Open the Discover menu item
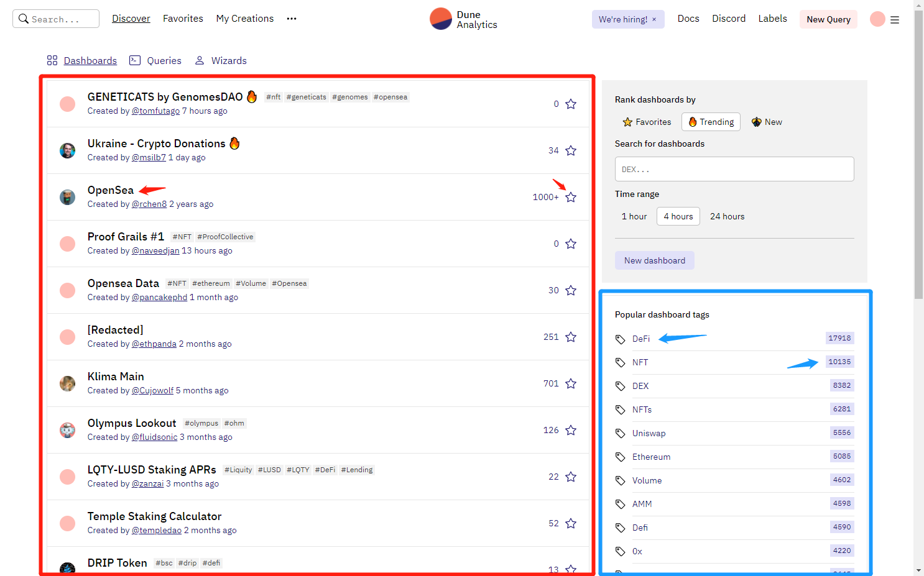924x576 pixels. (131, 19)
